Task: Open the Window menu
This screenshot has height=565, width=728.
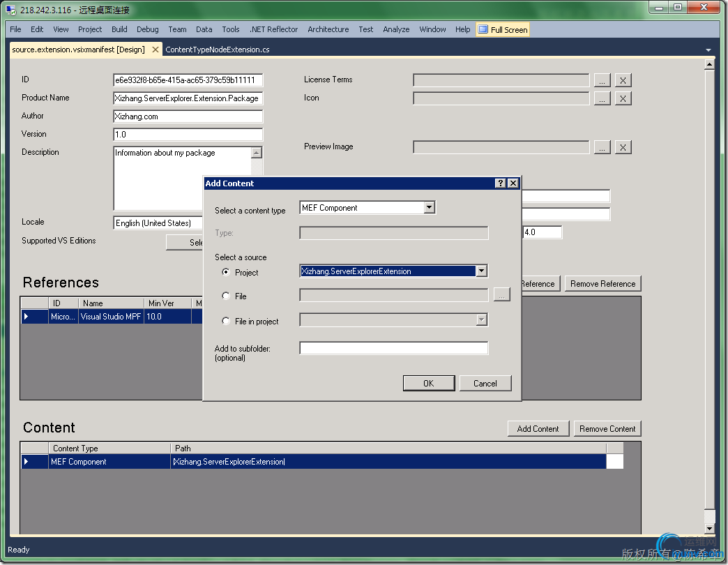Action: click(432, 29)
